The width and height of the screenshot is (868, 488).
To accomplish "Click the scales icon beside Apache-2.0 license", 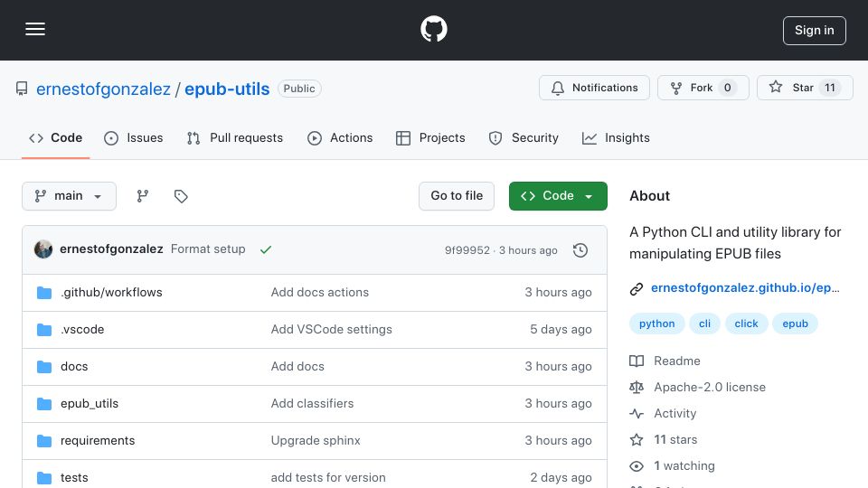I will click(x=637, y=388).
